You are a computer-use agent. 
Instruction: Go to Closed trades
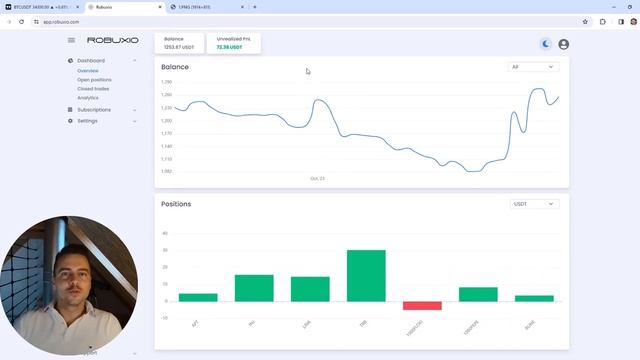tap(93, 89)
